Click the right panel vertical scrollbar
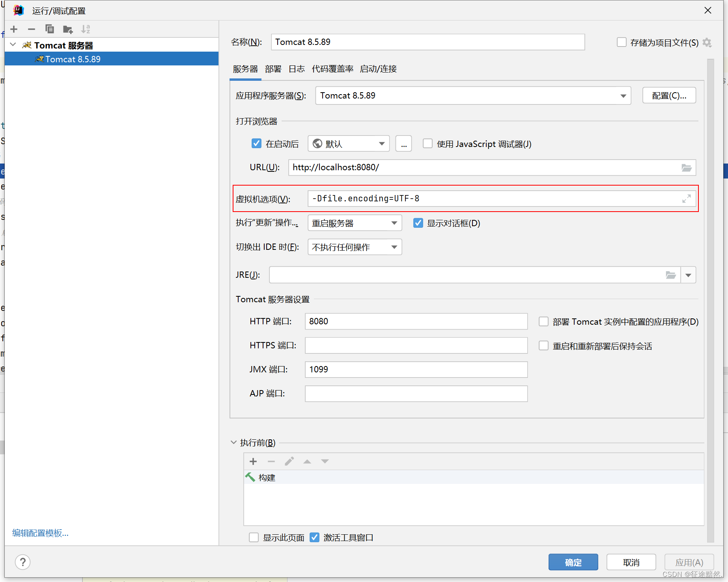This screenshot has height=582, width=728. click(711, 301)
